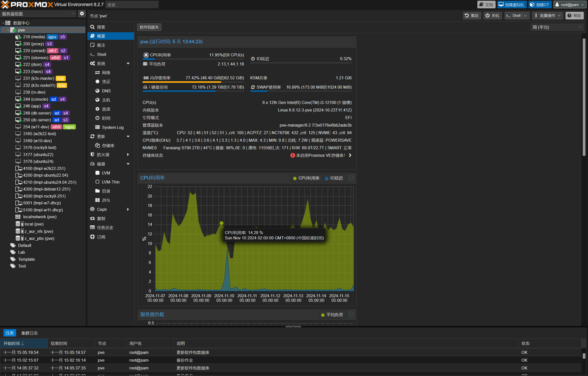This screenshot has width=588, height=376.
Task: Toggle CPU利用率 legend series
Action: [307, 178]
